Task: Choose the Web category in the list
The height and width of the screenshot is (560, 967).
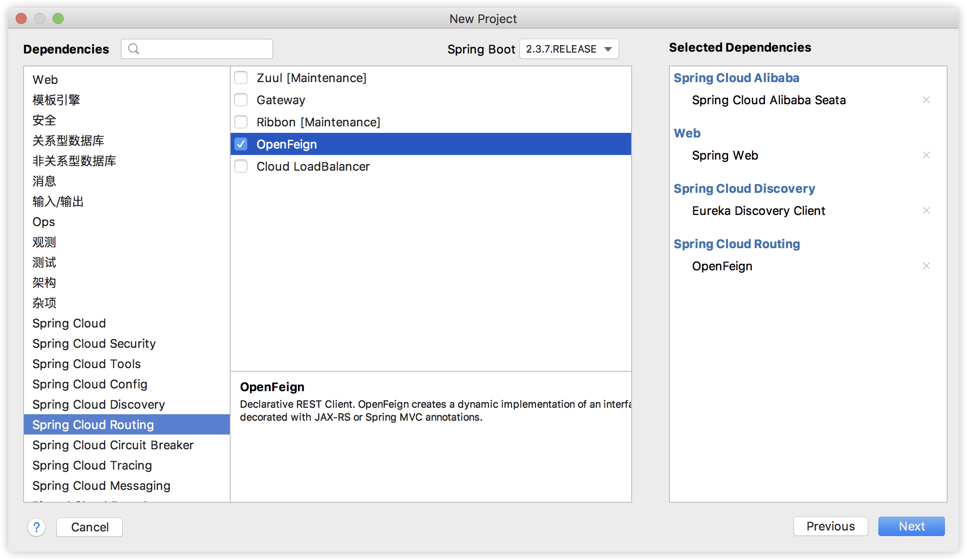Action: (x=45, y=80)
